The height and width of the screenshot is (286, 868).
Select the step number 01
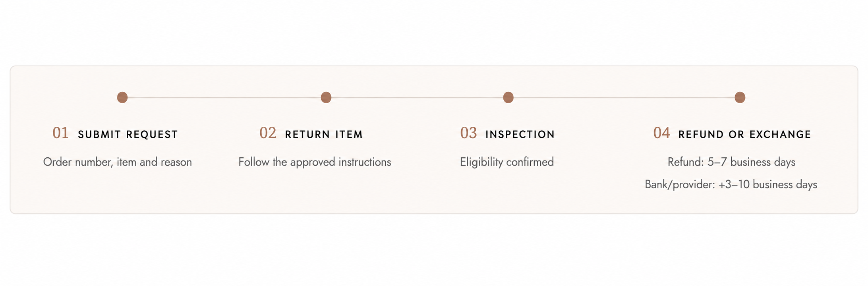coord(61,133)
